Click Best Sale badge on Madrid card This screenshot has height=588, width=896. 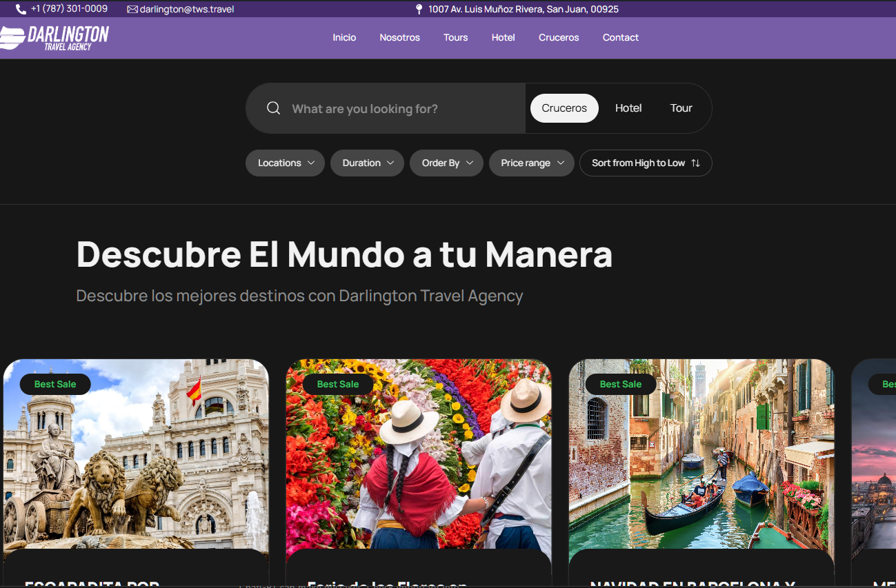tap(55, 384)
